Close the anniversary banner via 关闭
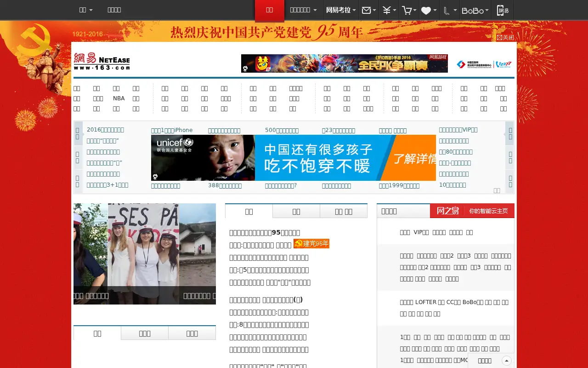588x368 pixels. (505, 38)
